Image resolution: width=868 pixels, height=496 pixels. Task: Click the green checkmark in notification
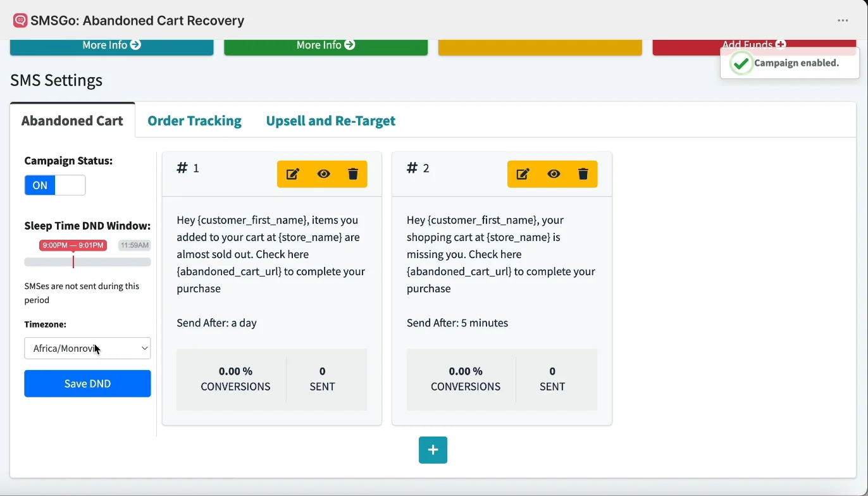click(741, 63)
